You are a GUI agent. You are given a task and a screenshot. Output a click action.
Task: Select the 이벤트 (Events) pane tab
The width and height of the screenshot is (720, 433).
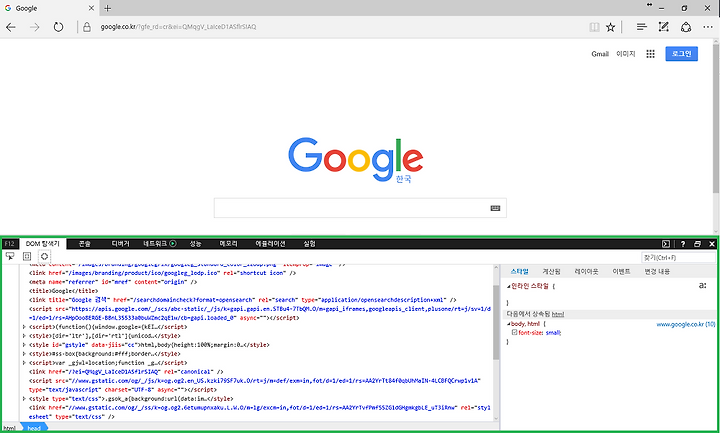(621, 271)
